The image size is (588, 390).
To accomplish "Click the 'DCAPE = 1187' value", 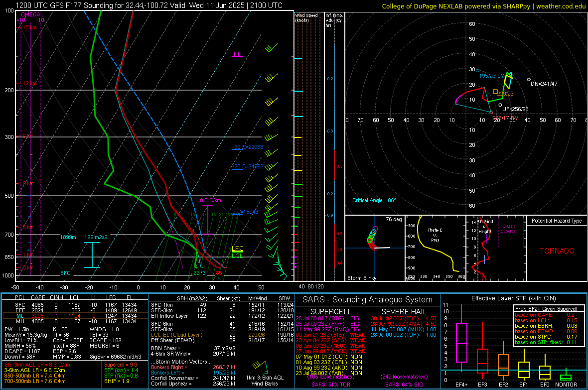I will click(x=22, y=351).
